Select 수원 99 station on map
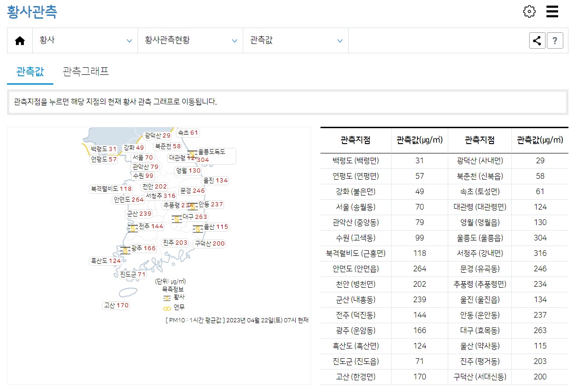 tap(143, 176)
